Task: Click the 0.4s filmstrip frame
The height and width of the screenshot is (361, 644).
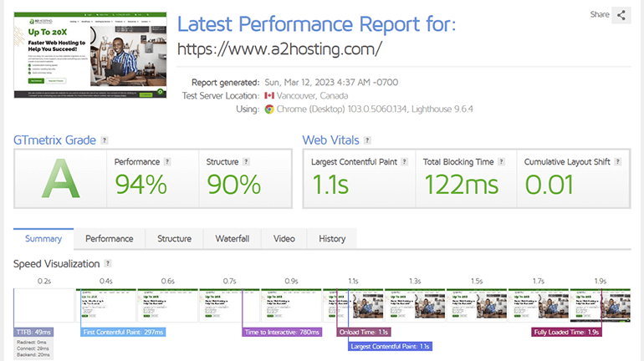Action: 105,306
